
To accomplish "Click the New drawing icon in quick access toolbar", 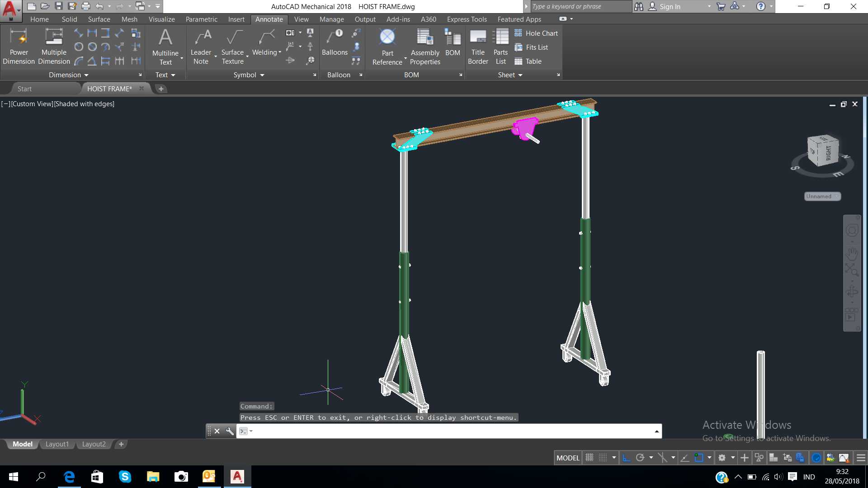I will (x=31, y=6).
